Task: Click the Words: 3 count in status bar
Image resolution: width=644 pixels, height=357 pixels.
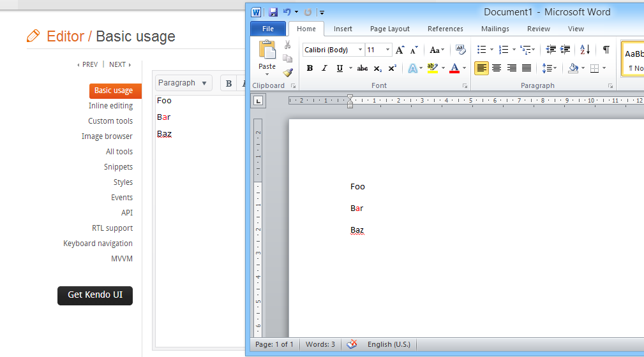Action: 320,344
